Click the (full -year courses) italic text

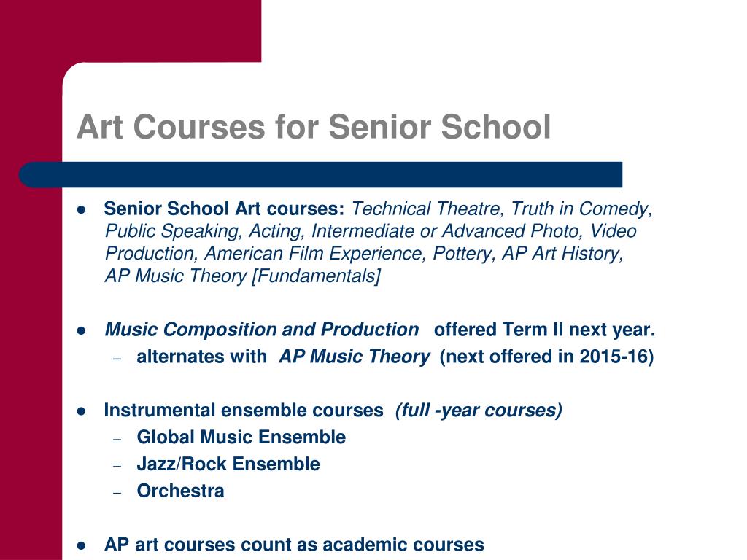tap(479, 410)
